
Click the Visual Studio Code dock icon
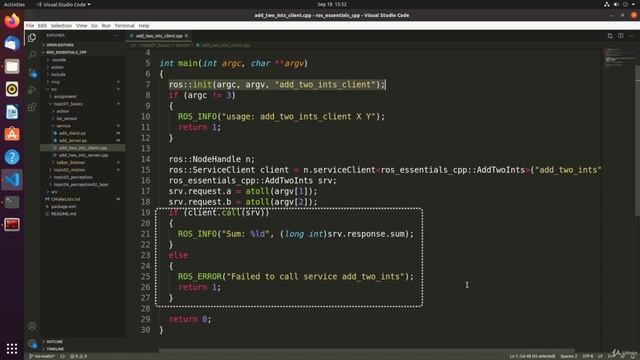[12, 180]
